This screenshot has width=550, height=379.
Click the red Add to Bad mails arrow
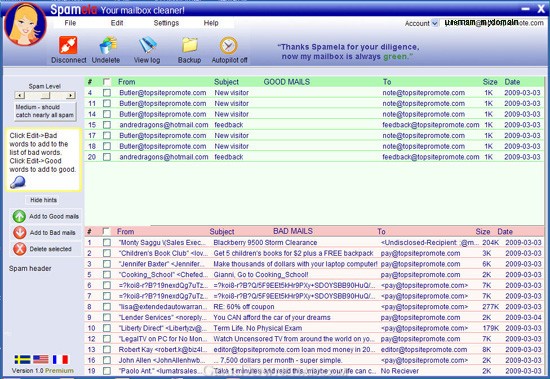20,233
